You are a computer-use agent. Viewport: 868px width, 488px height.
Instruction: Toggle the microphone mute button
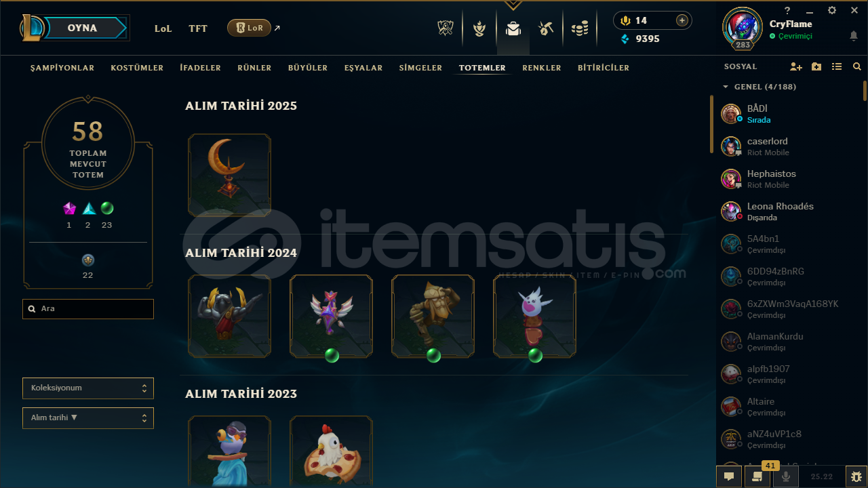click(786, 476)
